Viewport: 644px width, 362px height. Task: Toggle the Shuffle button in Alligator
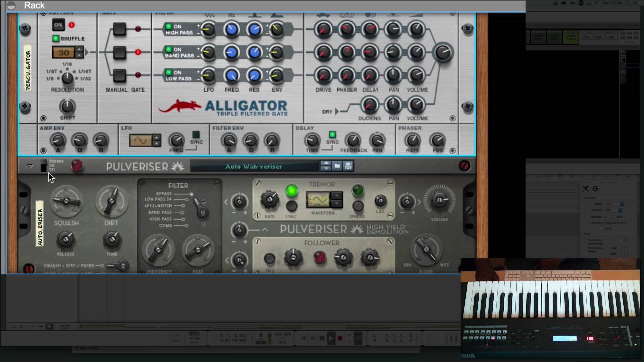(x=56, y=38)
